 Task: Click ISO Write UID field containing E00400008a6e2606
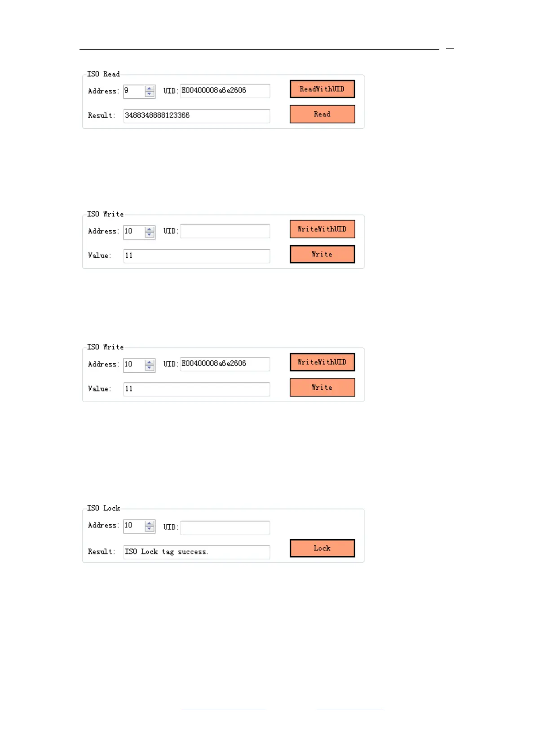pyautogui.click(x=225, y=364)
